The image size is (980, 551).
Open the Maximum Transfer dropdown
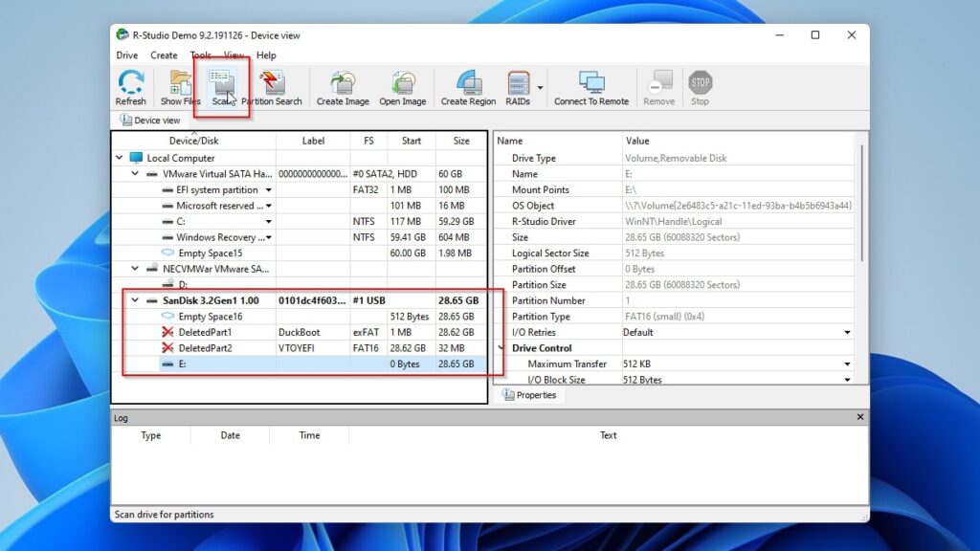847,364
